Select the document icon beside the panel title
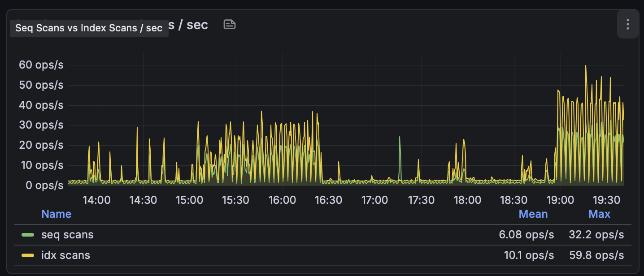 [229, 25]
